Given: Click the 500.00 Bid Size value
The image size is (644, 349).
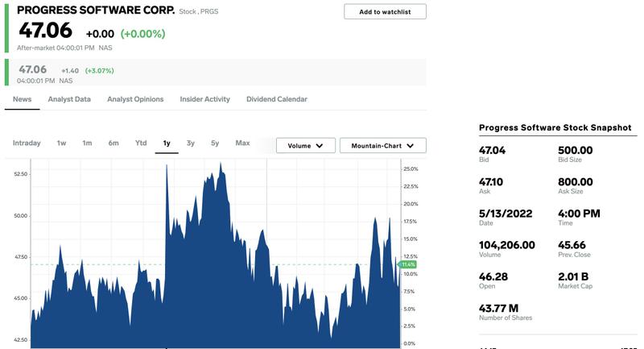Looking at the screenshot, I should [576, 150].
